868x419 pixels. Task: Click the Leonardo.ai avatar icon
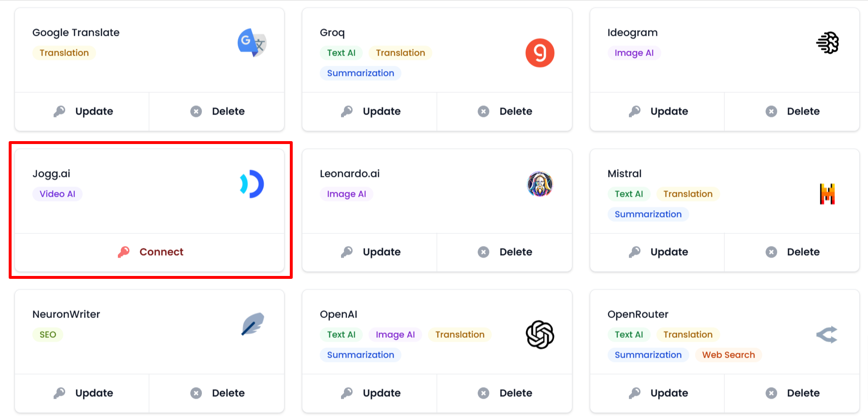click(x=540, y=184)
